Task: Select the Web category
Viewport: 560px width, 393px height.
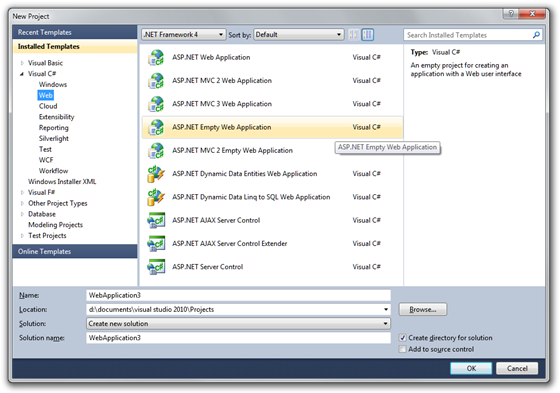Action: click(x=46, y=95)
